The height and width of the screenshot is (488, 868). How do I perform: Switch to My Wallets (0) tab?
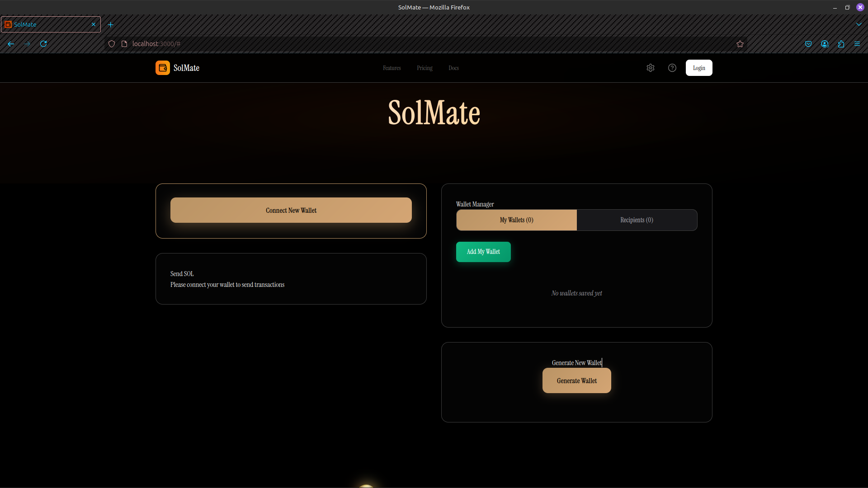click(516, 220)
